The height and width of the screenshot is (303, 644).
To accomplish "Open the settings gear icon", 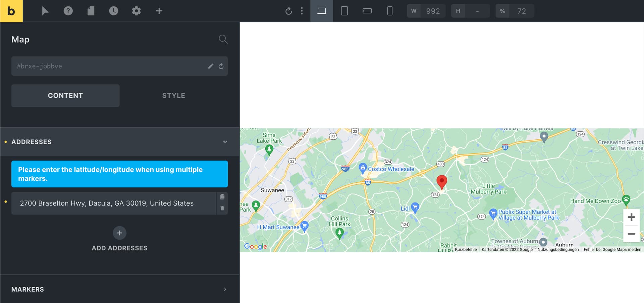I will [x=136, y=11].
